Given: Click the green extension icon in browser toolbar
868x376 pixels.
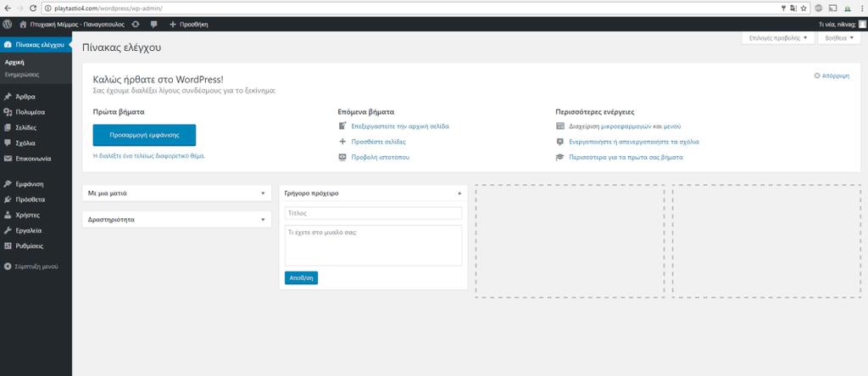Looking at the screenshot, I should click(847, 8).
